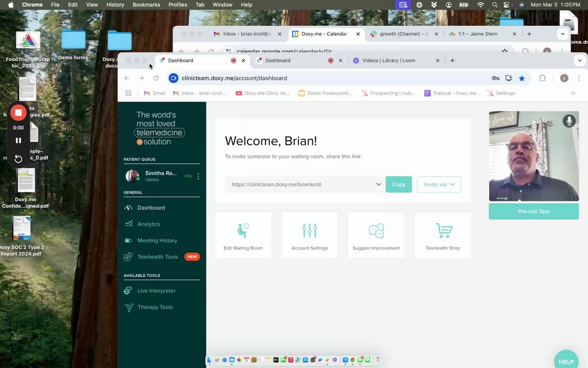Select the Demo forms folder on desktop
This screenshot has height=368, width=588.
[x=73, y=45]
